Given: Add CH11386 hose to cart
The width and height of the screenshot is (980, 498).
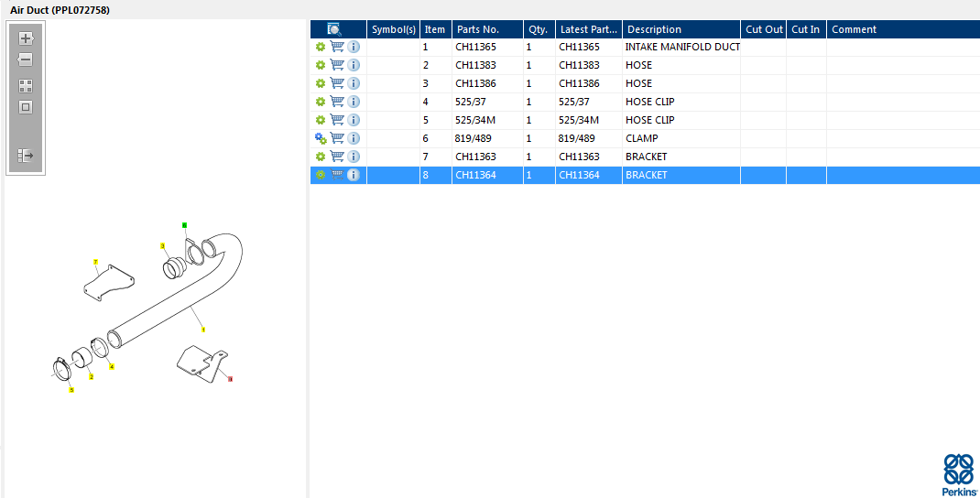Looking at the screenshot, I should [x=337, y=83].
